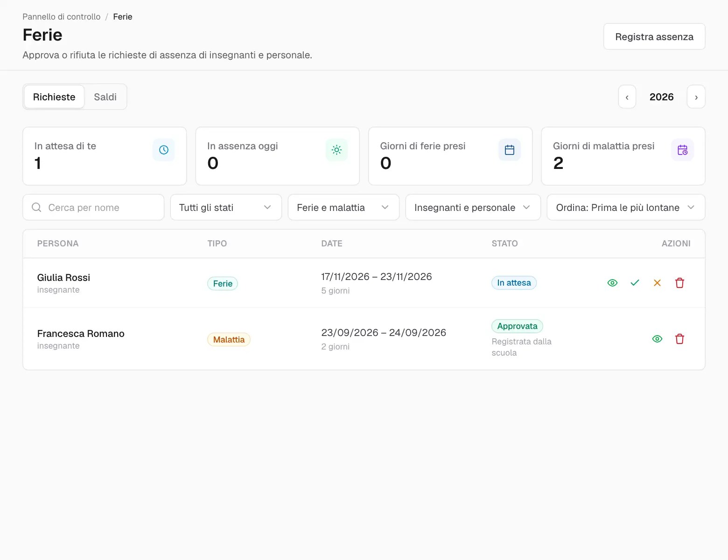Click the 'In attesa' status badge
The height and width of the screenshot is (560, 728).
click(514, 283)
